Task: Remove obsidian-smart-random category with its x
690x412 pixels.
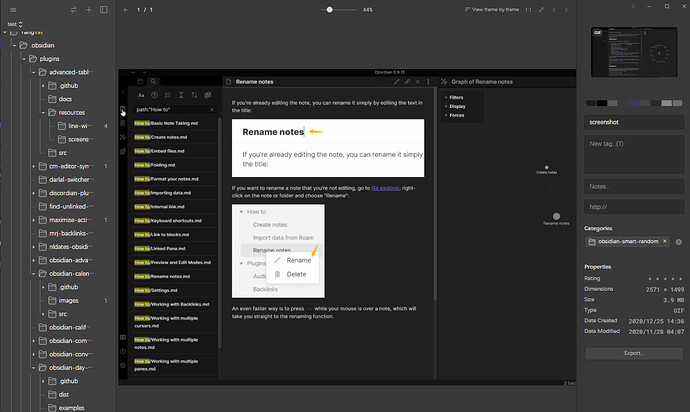Action: pos(665,241)
